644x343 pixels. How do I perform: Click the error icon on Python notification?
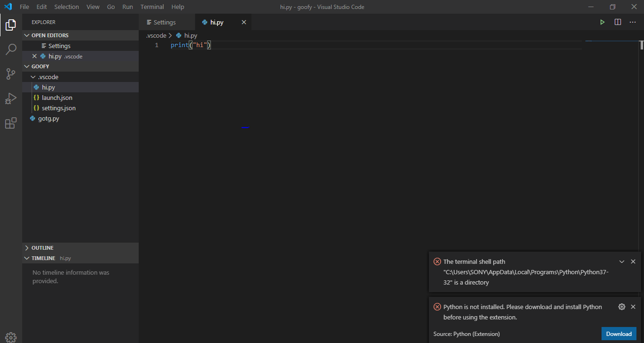(437, 307)
